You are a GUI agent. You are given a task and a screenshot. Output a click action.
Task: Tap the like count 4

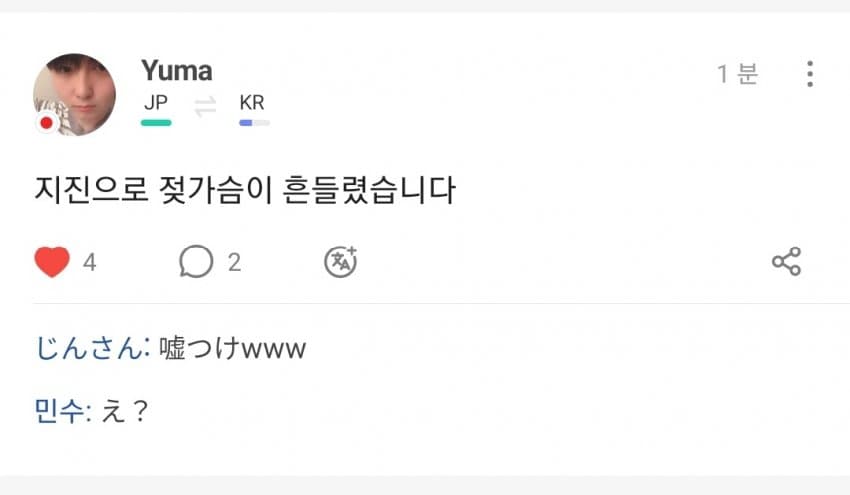point(90,263)
